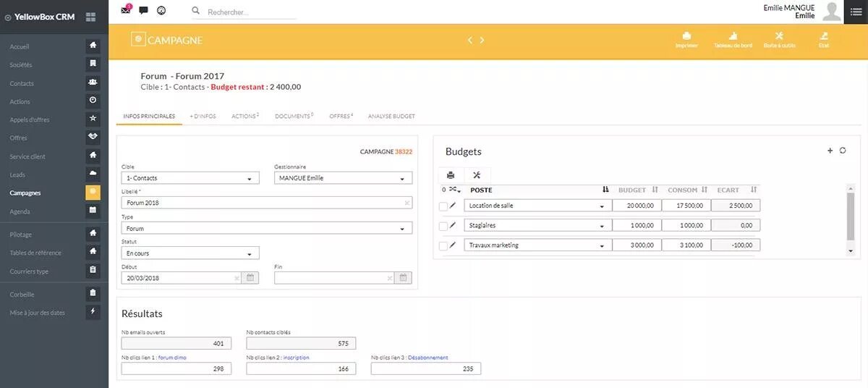Image resolution: width=868 pixels, height=388 pixels.
Task: Open the Tableau de bord icon
Action: point(733,36)
